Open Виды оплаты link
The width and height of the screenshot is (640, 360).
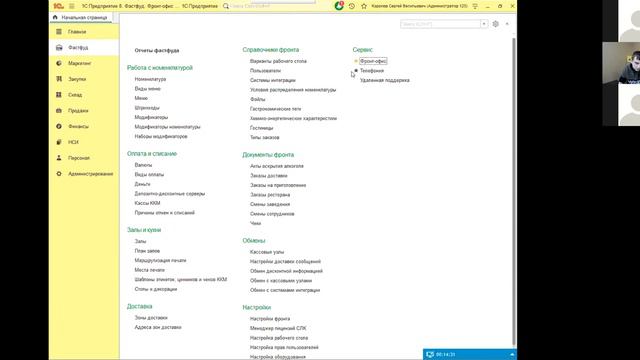pos(149,174)
